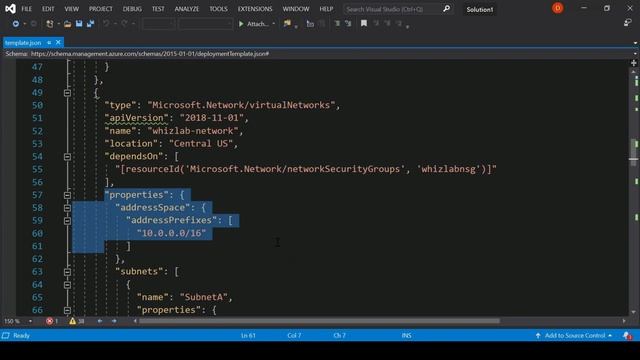Open the EDIT menu
640x360 pixels.
coord(48,9)
